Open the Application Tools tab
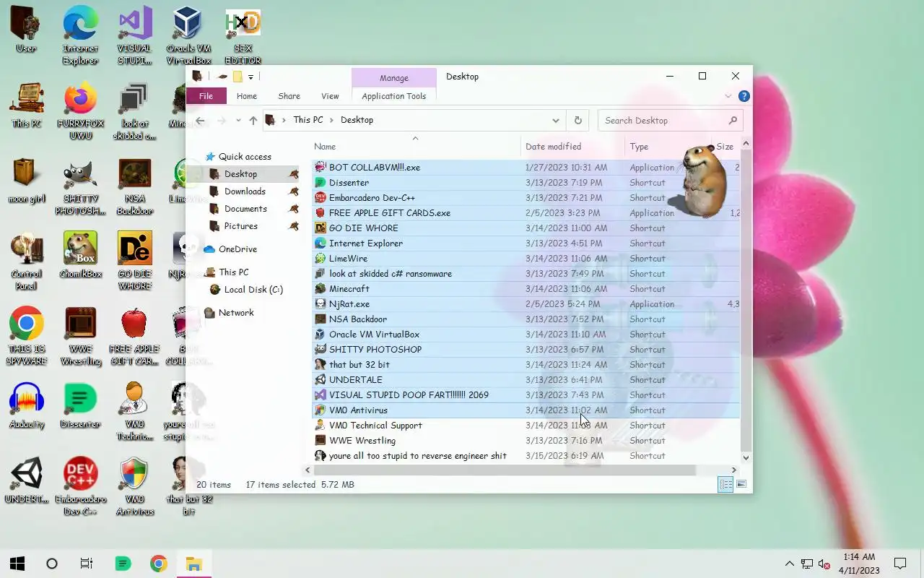This screenshot has height=578, width=924. 394,96
